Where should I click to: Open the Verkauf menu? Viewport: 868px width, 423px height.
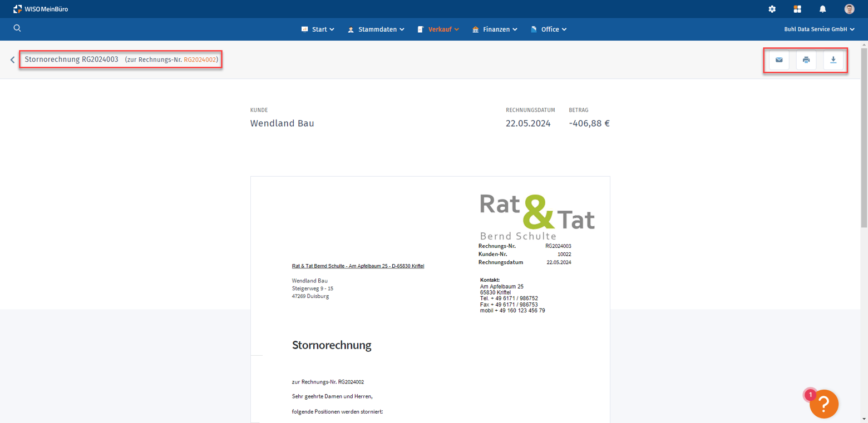pyautogui.click(x=438, y=29)
